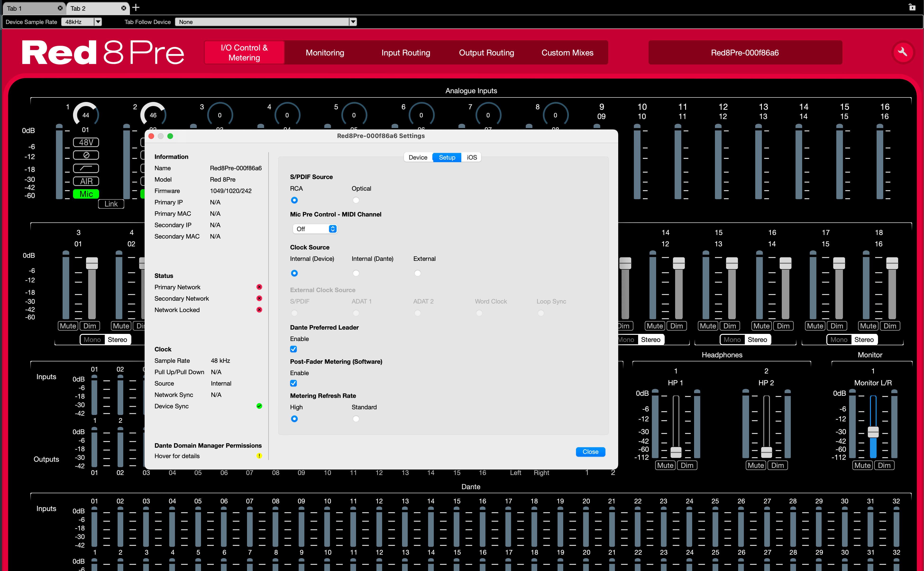Click the lock icon at top right
924x571 pixels.
coord(912,7)
